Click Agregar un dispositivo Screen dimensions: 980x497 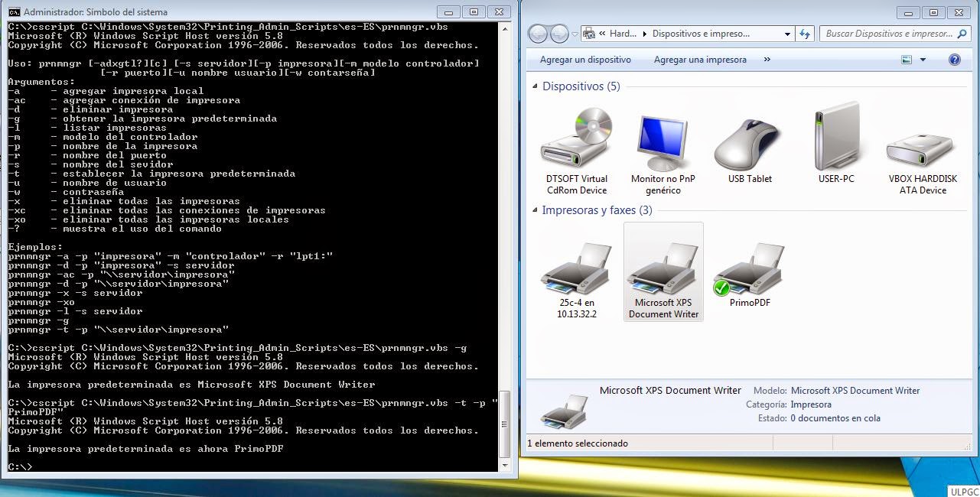585,60
